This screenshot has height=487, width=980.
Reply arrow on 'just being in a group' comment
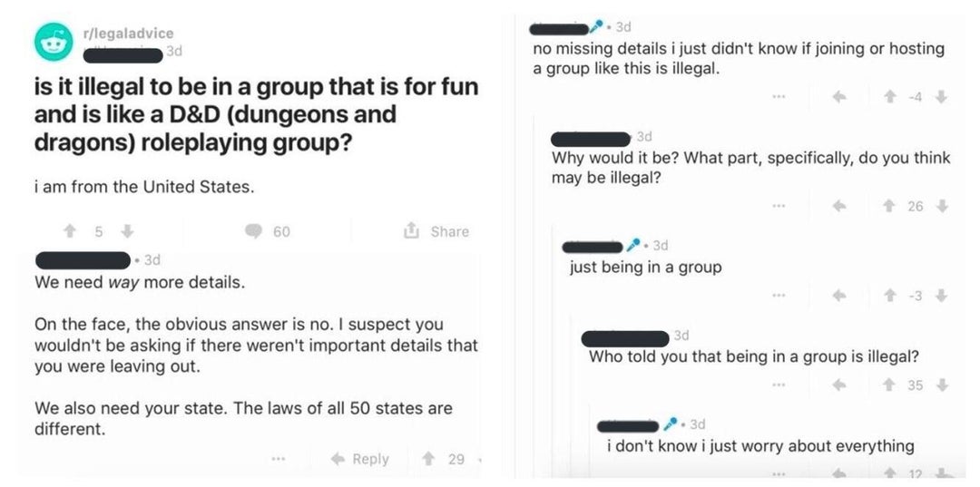click(x=839, y=295)
